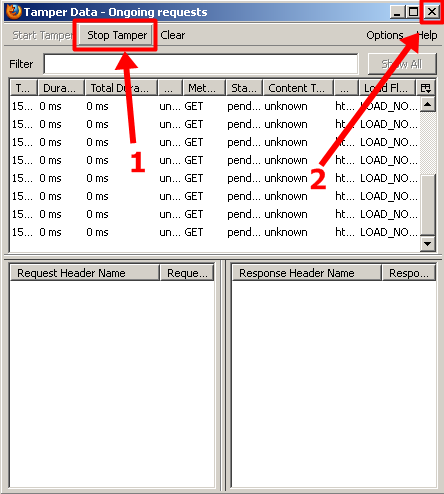
Task: Click the Stop Tamper button
Action: click(x=116, y=35)
